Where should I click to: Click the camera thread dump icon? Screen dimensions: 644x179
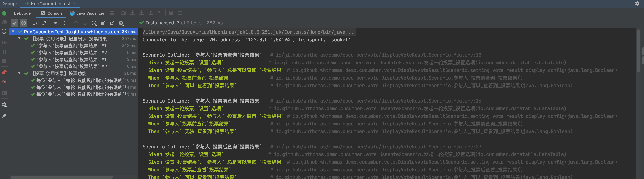point(4,93)
